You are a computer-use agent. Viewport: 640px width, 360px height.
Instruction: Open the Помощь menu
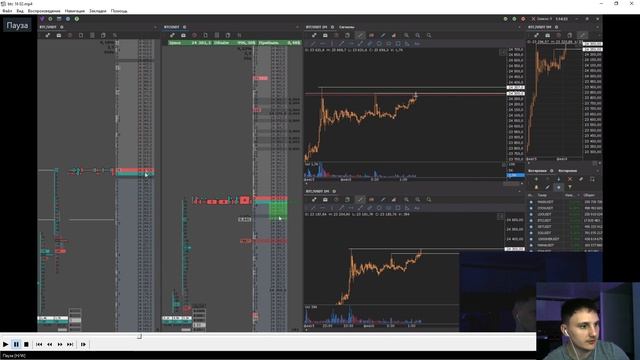pos(119,11)
